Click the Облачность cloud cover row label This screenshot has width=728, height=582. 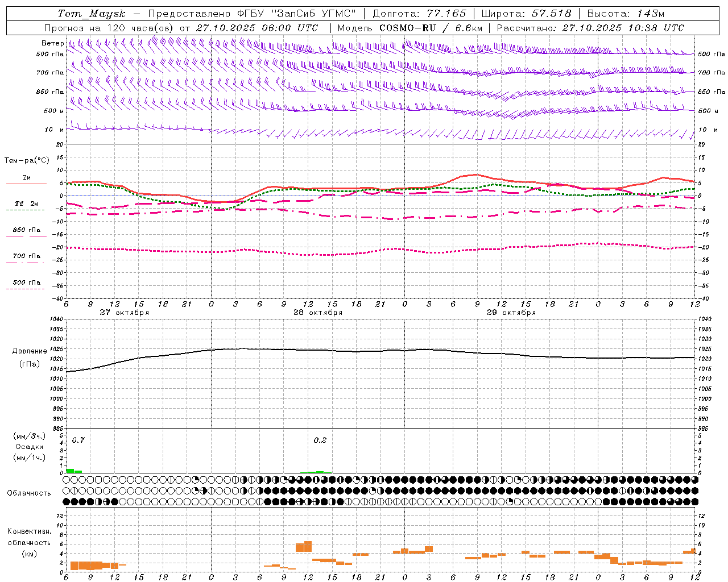[29, 493]
